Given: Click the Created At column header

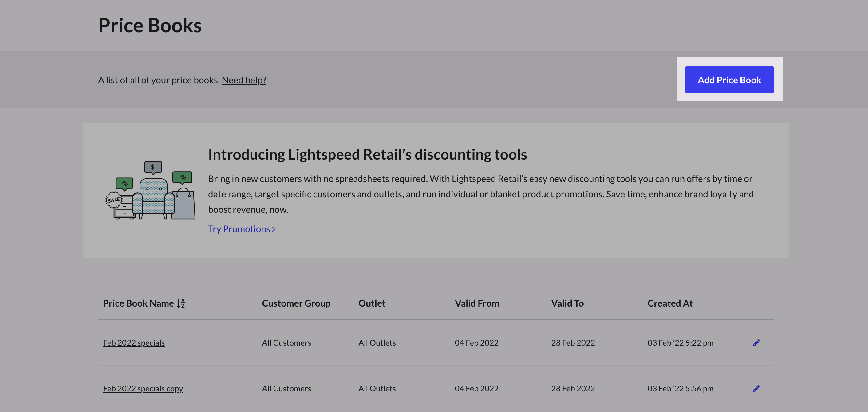Looking at the screenshot, I should pyautogui.click(x=669, y=303).
